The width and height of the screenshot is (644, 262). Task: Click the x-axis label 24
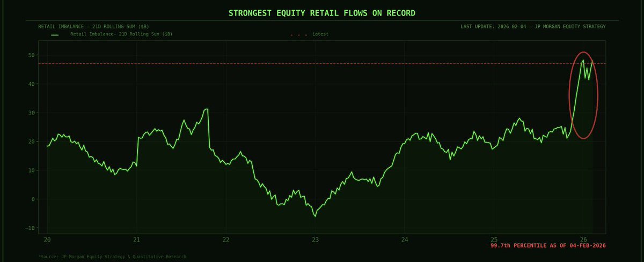(405, 239)
